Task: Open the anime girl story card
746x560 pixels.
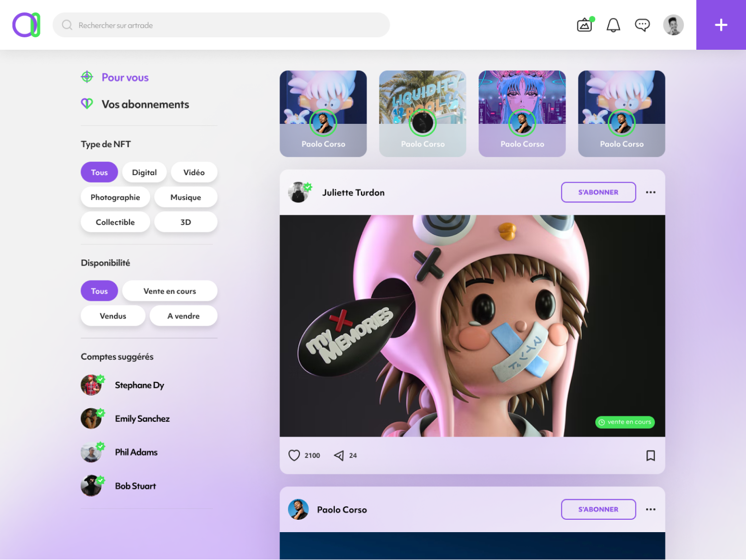Action: coord(522,113)
